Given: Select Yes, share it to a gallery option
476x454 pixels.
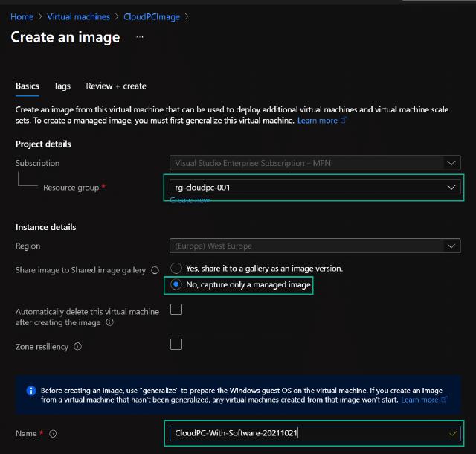Looking at the screenshot, I should tap(176, 268).
